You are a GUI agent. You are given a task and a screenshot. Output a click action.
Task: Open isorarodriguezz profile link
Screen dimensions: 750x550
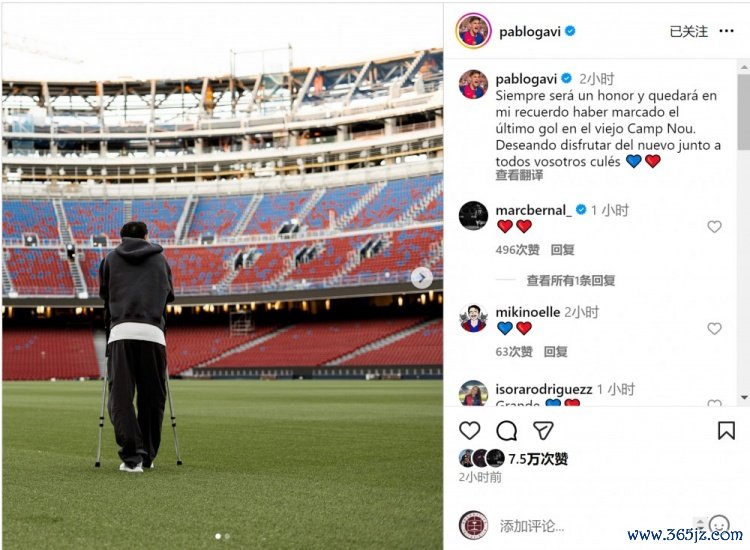click(544, 389)
